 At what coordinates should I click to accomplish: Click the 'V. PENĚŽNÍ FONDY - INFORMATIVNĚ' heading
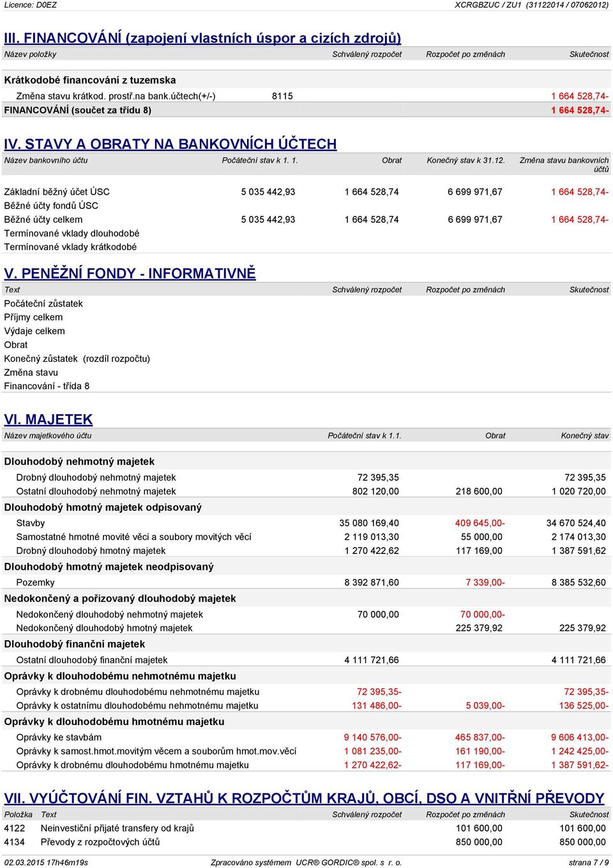[x=130, y=274]
